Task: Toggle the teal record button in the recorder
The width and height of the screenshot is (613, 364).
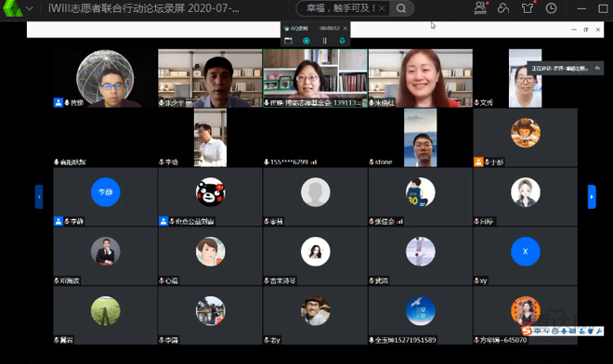Action: tap(306, 41)
